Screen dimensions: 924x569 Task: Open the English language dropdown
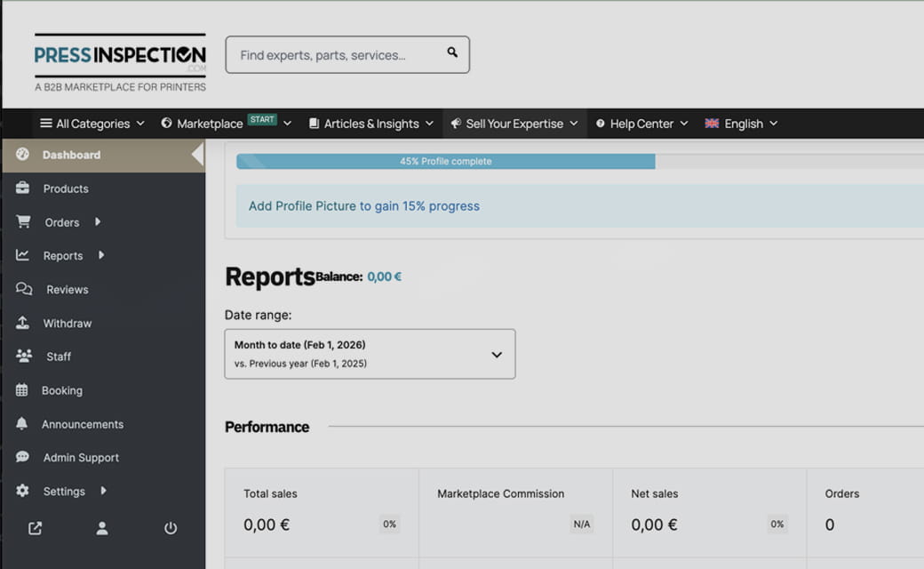pos(741,123)
